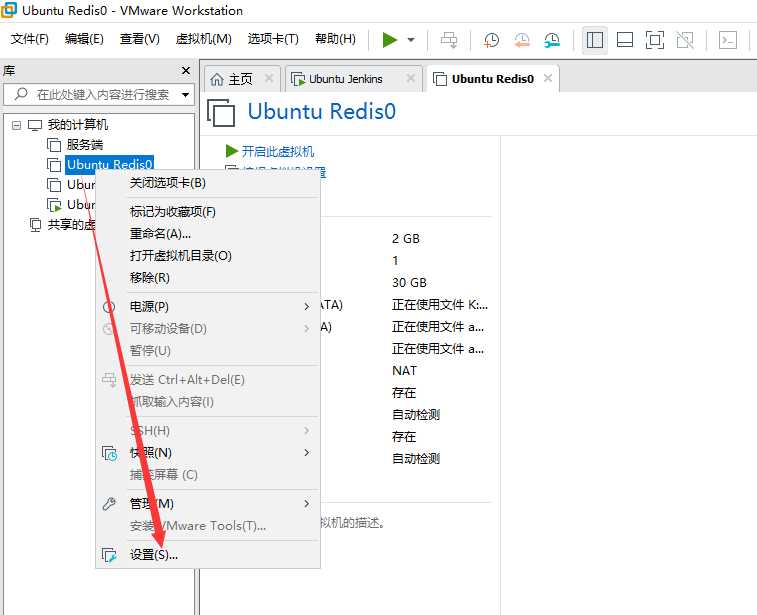Viewport: 757px width, 615px height.
Task: Open the dropdown arrow beside the play button
Action: point(411,40)
